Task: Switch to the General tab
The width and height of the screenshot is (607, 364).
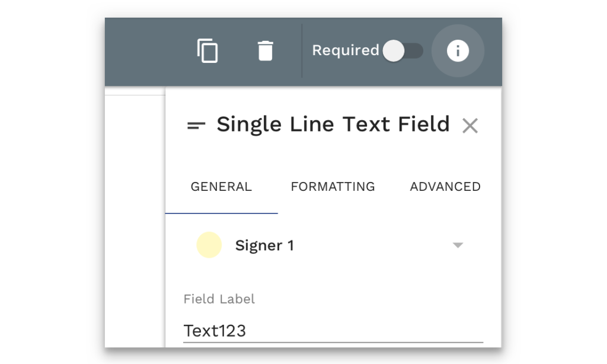Action: coord(221,187)
